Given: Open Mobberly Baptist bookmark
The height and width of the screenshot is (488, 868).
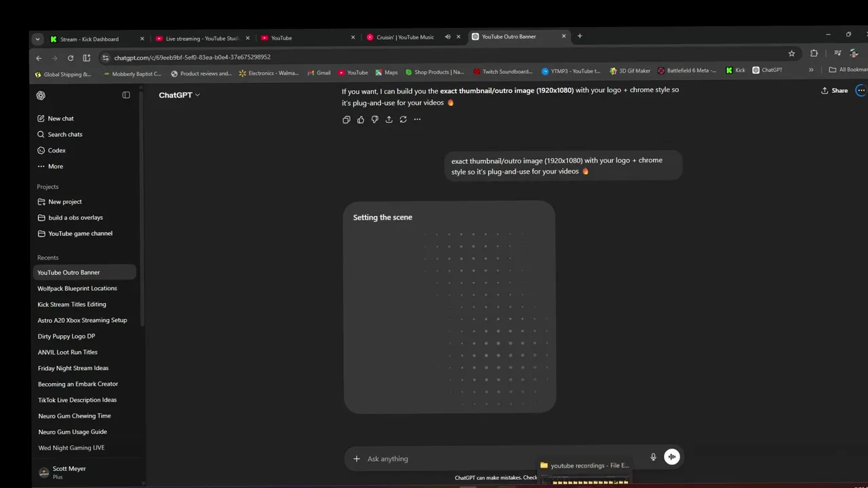Looking at the screenshot, I should pyautogui.click(x=132, y=74).
